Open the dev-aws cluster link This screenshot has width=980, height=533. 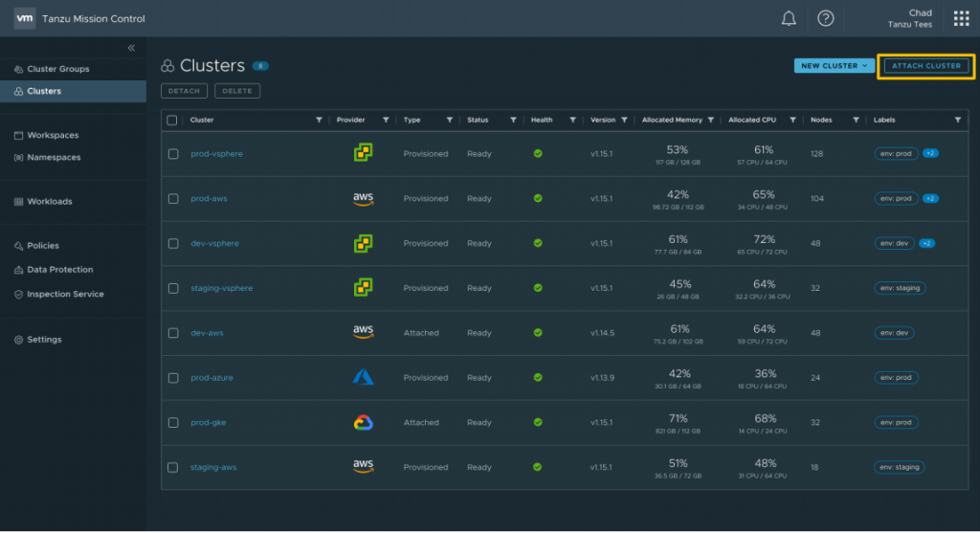tap(207, 333)
